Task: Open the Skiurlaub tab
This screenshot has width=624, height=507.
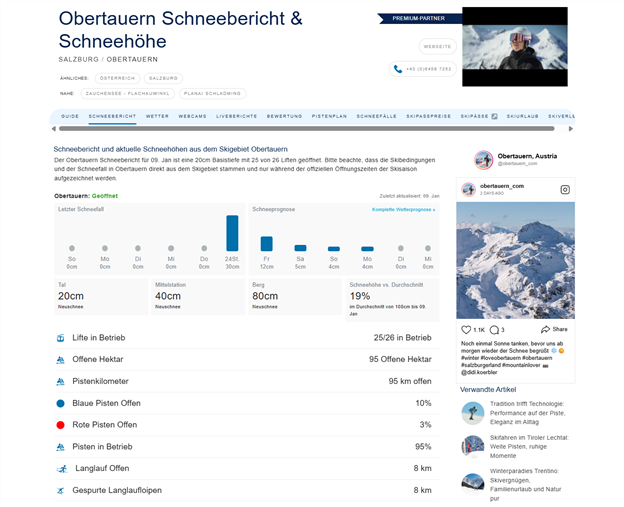Action: [522, 116]
